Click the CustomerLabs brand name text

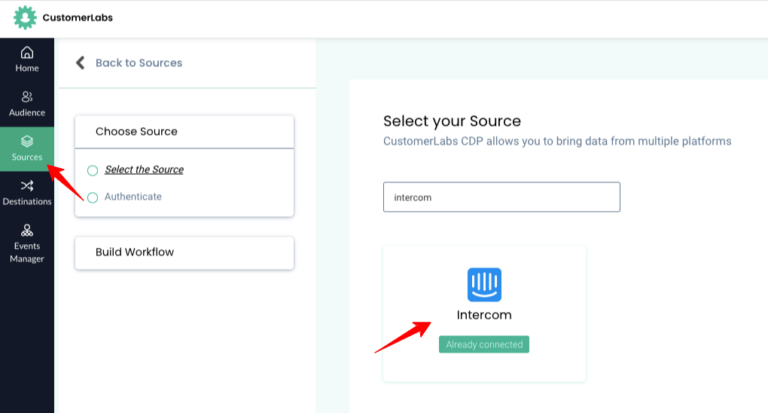click(x=77, y=18)
